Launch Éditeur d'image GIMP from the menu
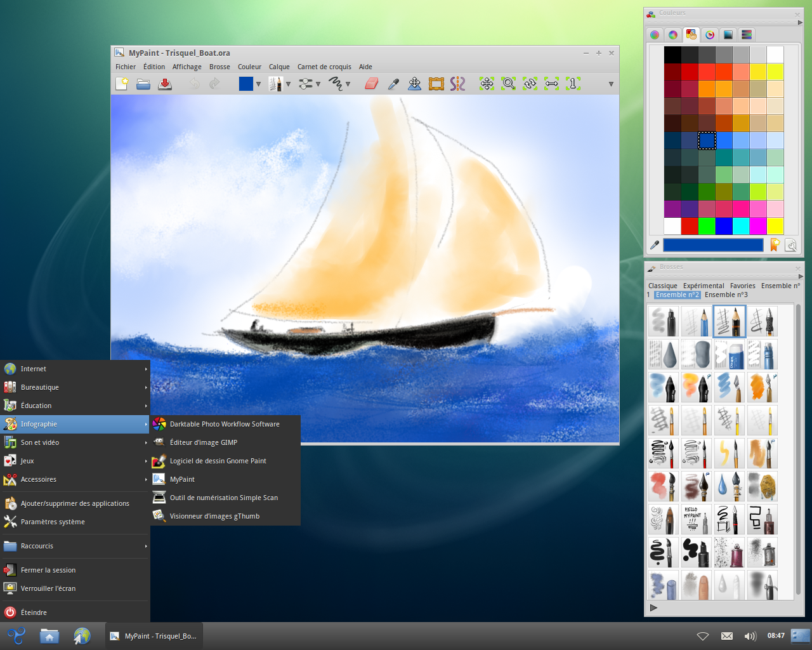The width and height of the screenshot is (812, 650). point(225,442)
